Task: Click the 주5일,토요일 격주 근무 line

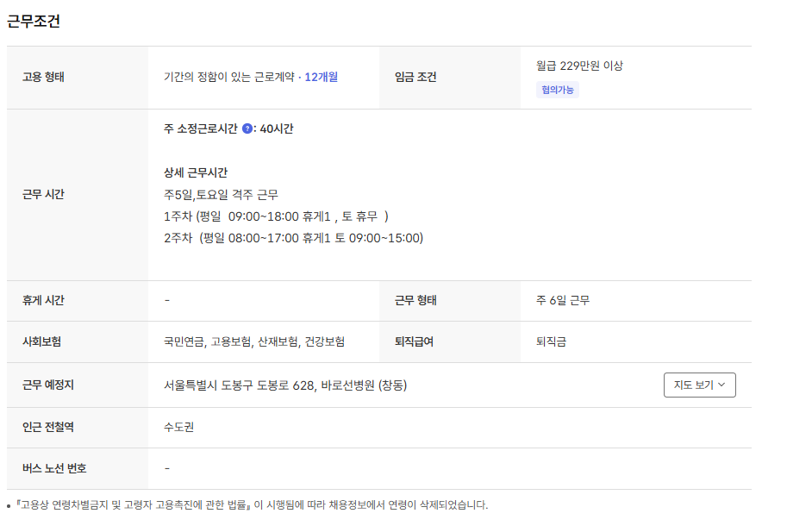Action: tap(221, 194)
